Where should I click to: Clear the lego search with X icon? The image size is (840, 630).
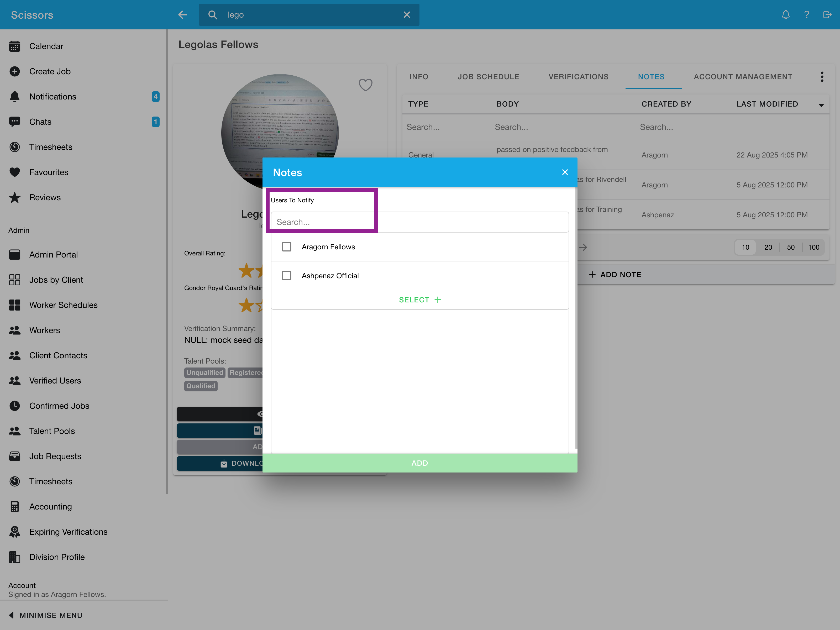point(406,15)
